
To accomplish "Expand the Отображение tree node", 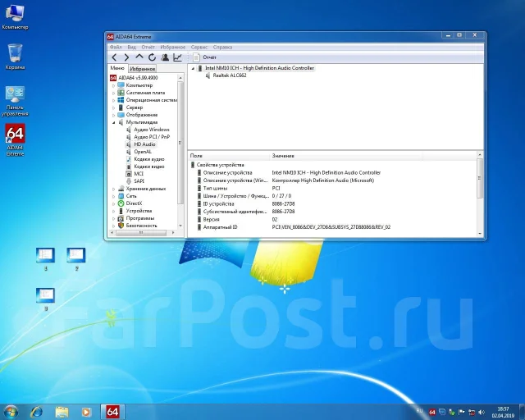I will click(x=113, y=115).
